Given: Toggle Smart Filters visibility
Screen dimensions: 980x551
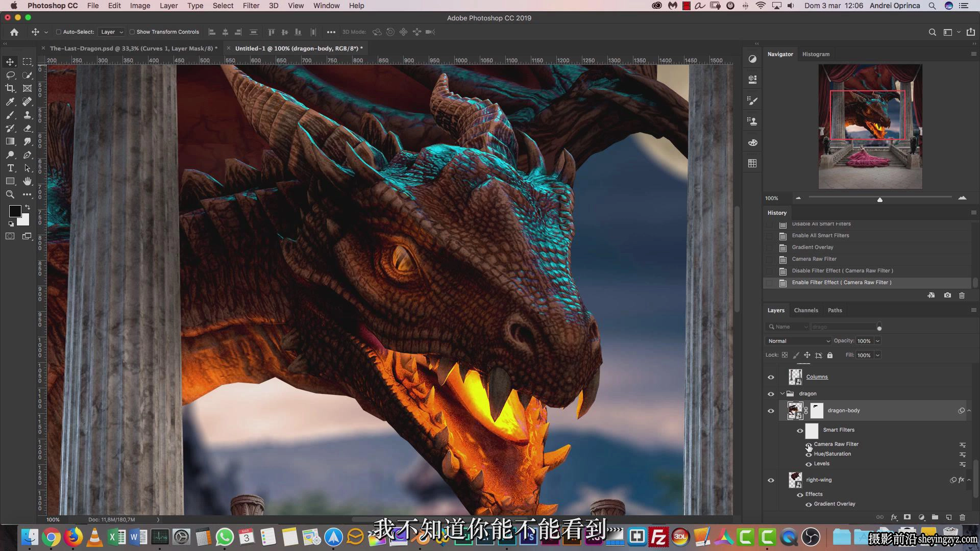Looking at the screenshot, I should pos(800,431).
